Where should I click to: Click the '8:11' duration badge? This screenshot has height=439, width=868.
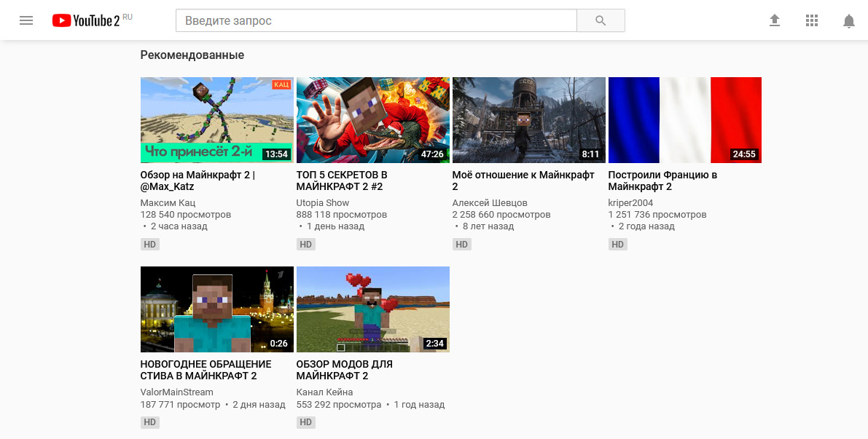coord(590,154)
